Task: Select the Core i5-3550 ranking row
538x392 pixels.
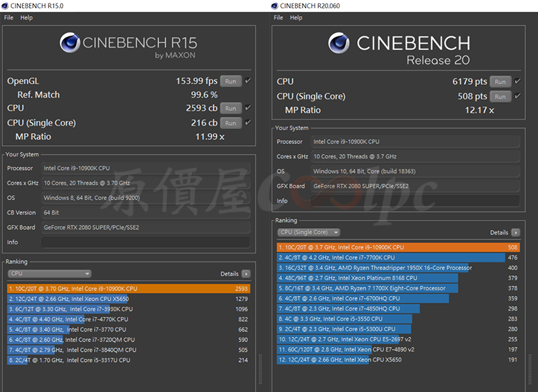Action: [x=398, y=319]
